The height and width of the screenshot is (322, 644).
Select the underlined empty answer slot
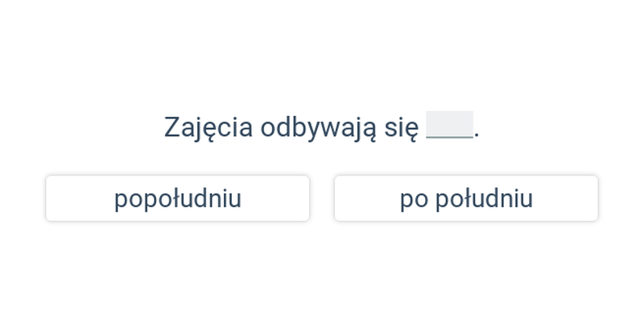[450, 125]
